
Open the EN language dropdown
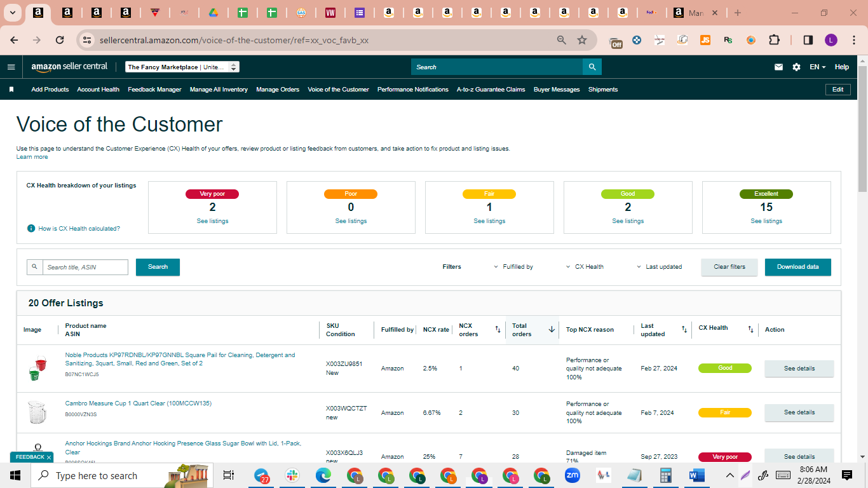pyautogui.click(x=818, y=67)
